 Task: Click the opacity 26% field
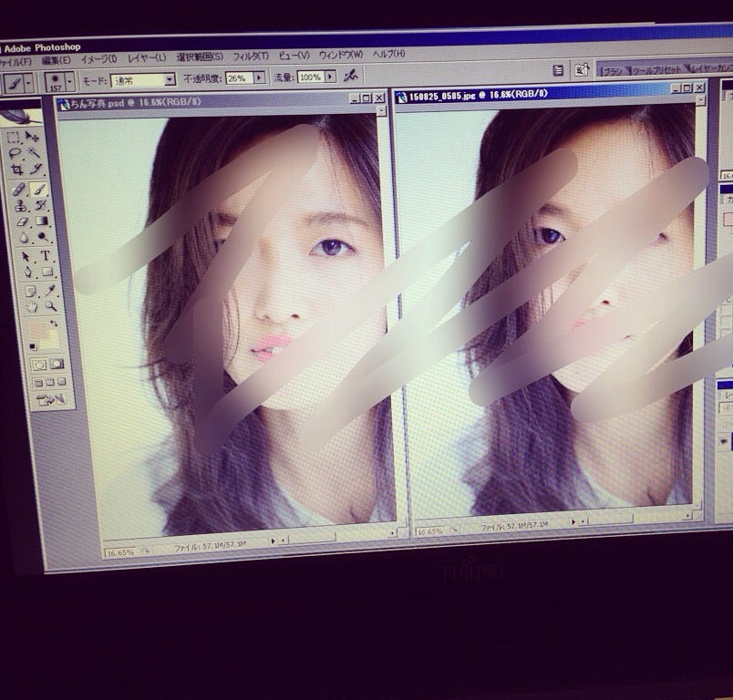pyautogui.click(x=240, y=78)
